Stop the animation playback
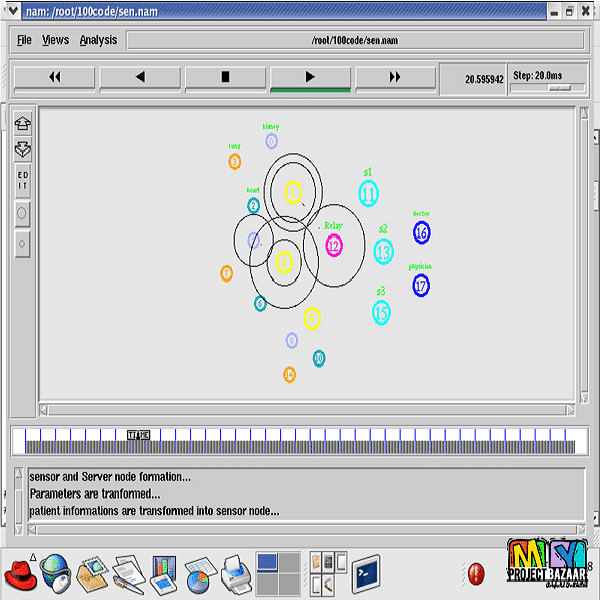600x600 pixels. 225,77
